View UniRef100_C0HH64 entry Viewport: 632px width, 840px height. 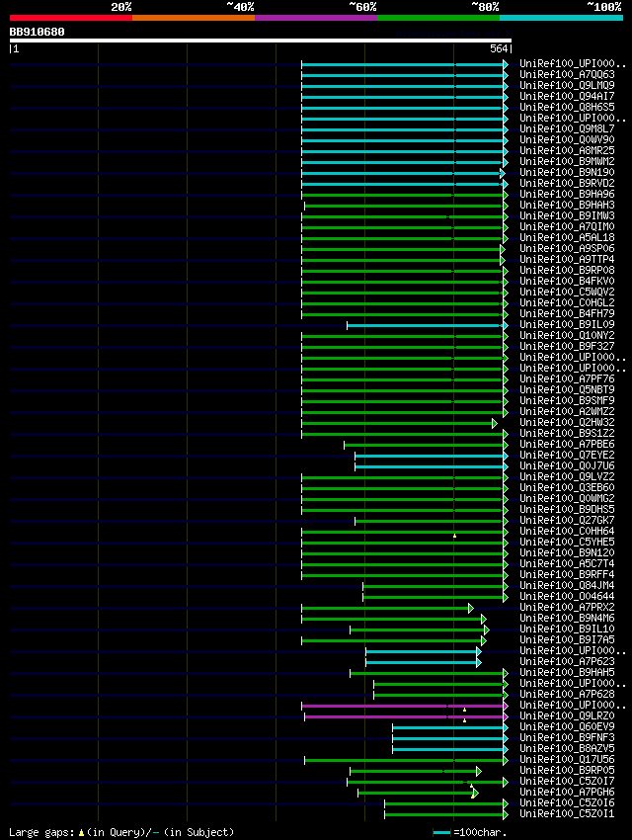click(567, 531)
